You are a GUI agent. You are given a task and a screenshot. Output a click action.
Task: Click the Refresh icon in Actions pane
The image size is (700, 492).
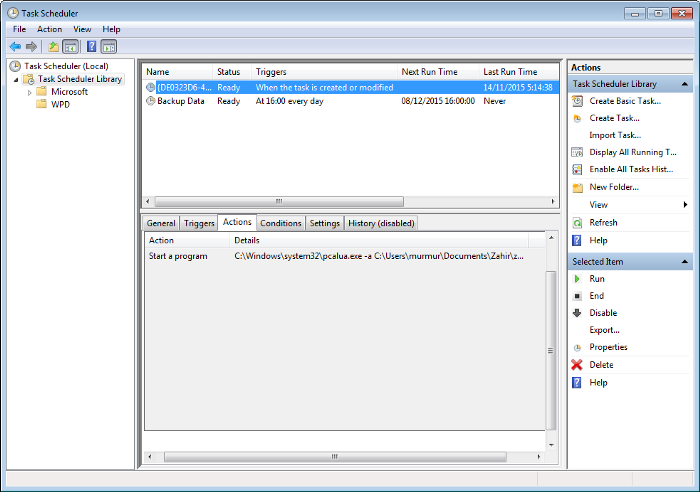577,223
